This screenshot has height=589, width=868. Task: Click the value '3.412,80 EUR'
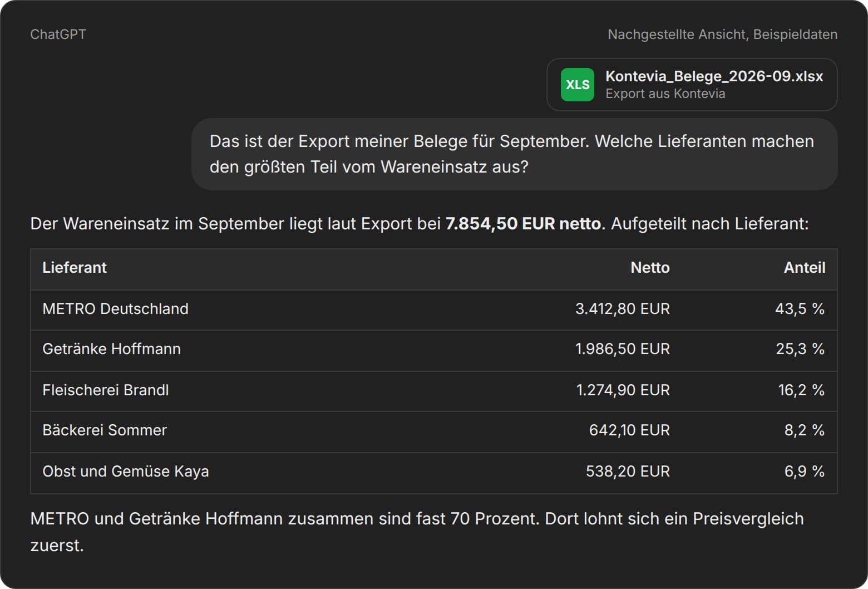click(622, 309)
